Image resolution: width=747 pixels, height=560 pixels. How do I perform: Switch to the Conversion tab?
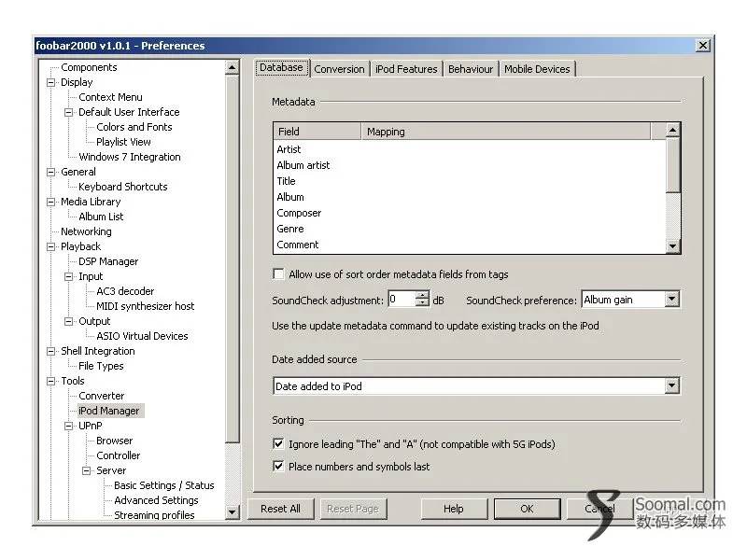point(339,69)
